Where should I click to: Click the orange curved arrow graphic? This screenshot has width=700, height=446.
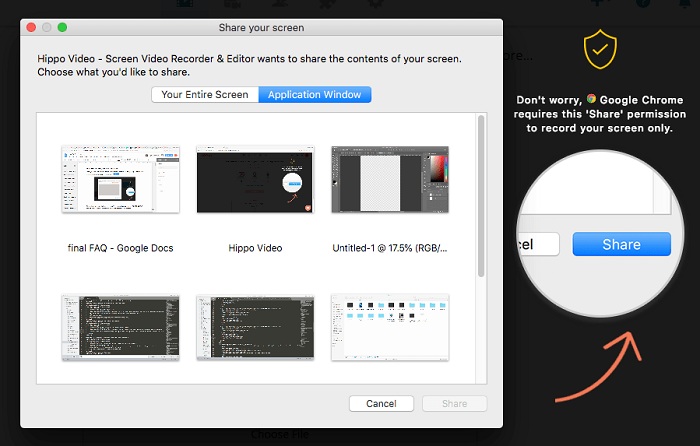(598, 368)
